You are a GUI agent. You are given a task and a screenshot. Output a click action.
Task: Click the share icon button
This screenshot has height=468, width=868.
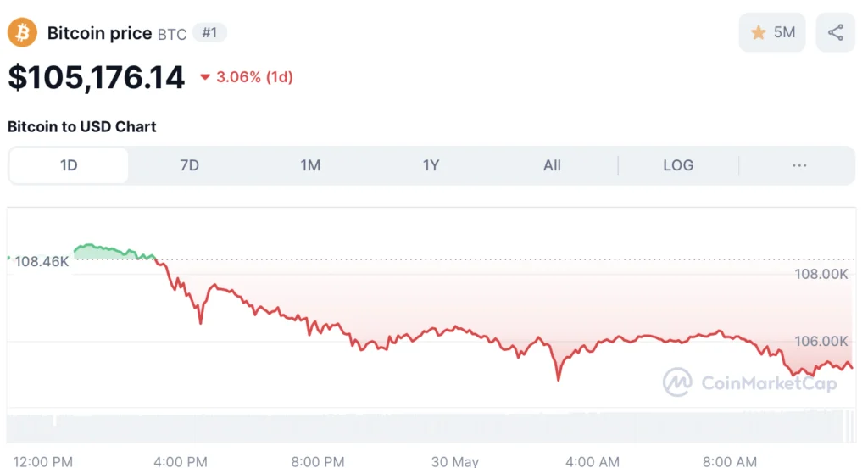835,33
